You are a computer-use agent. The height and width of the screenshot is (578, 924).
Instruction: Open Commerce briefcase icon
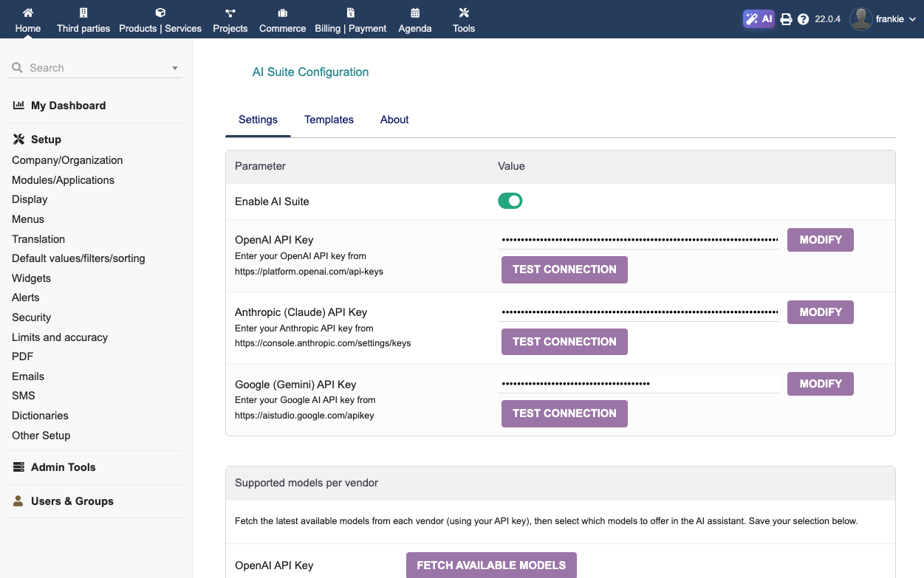tap(282, 13)
